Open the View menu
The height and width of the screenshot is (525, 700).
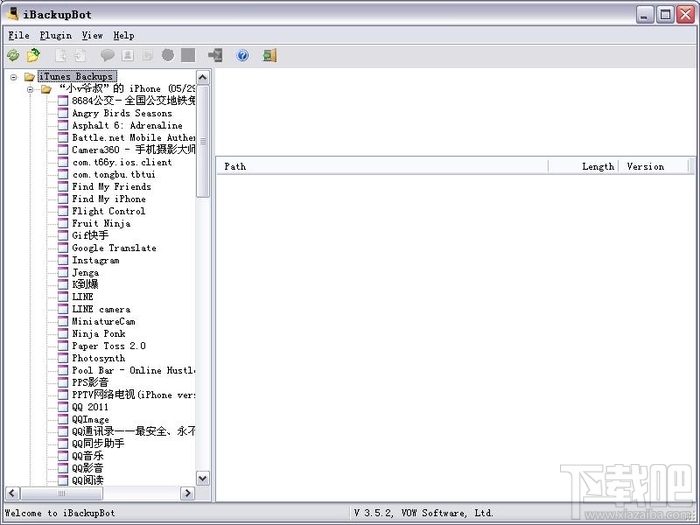(x=92, y=35)
